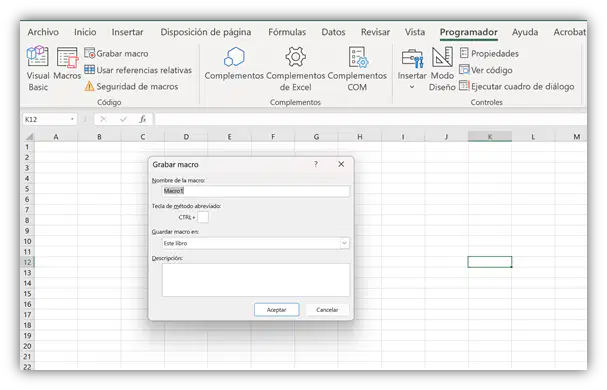Click Cancelar in Grabar macro dialog
This screenshot has width=607, height=390.
click(x=327, y=310)
